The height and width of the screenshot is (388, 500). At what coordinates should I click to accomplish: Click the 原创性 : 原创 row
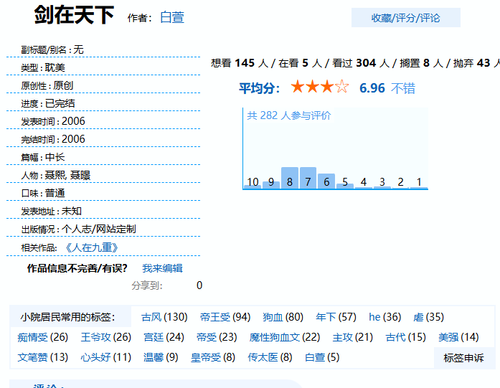pyautogui.click(x=103, y=86)
